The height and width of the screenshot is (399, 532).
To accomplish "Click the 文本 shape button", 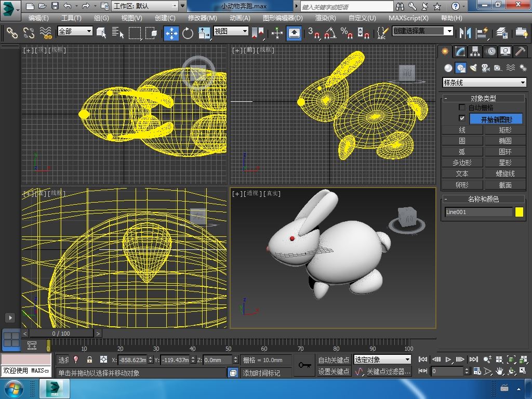I will (x=462, y=174).
